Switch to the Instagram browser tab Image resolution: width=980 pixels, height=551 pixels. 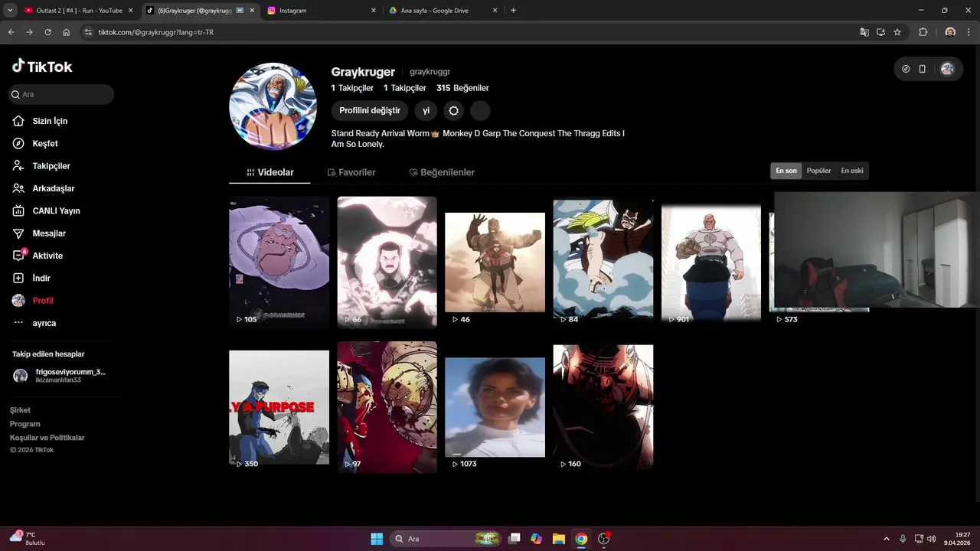(x=321, y=11)
